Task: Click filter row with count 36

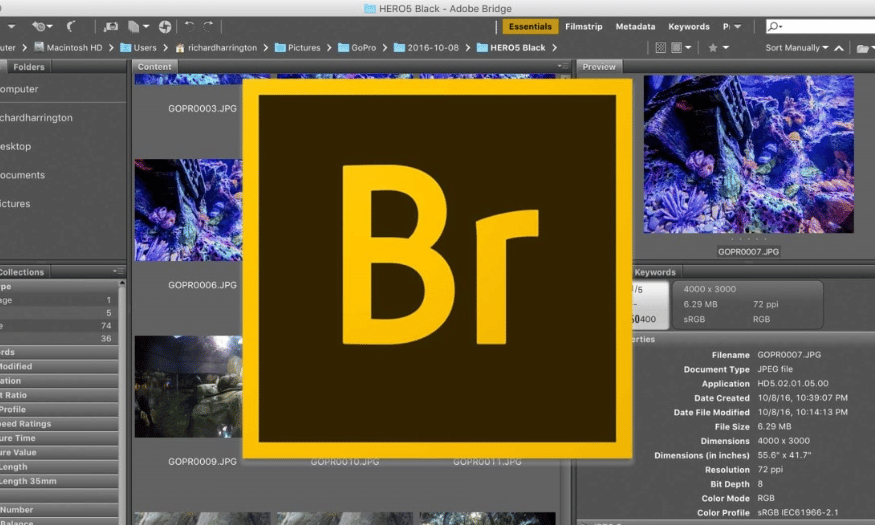Action: [x=59, y=339]
